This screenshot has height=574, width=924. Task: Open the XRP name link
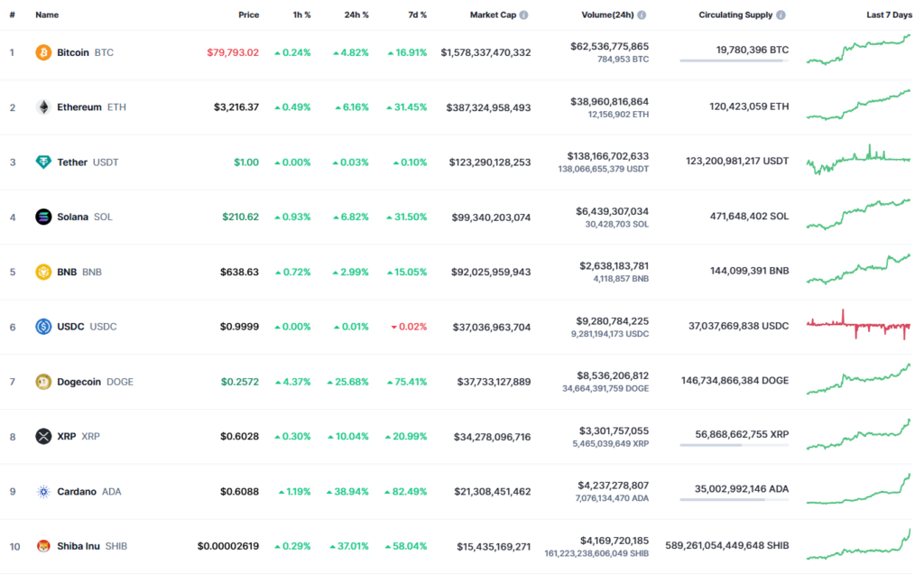(67, 437)
